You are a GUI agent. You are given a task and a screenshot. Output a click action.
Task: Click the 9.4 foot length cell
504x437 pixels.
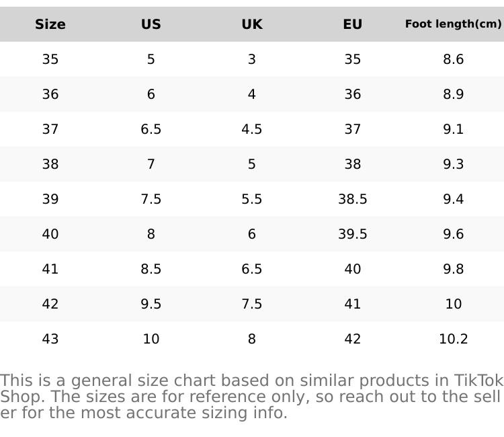click(x=454, y=199)
